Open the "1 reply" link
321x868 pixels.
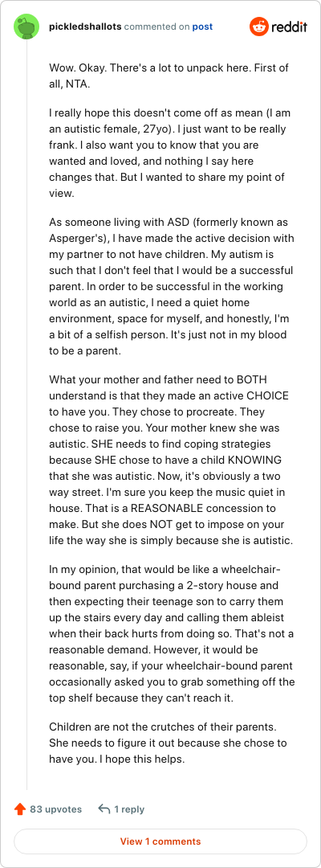pyautogui.click(x=129, y=809)
